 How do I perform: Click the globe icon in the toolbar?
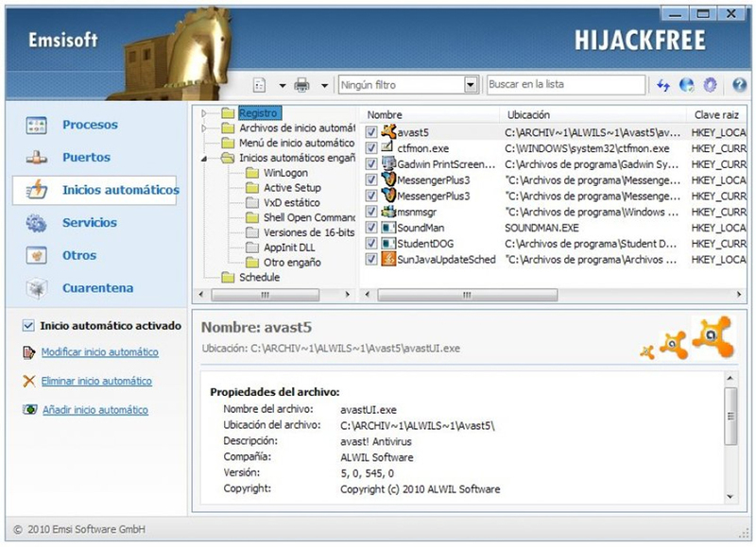[x=687, y=85]
